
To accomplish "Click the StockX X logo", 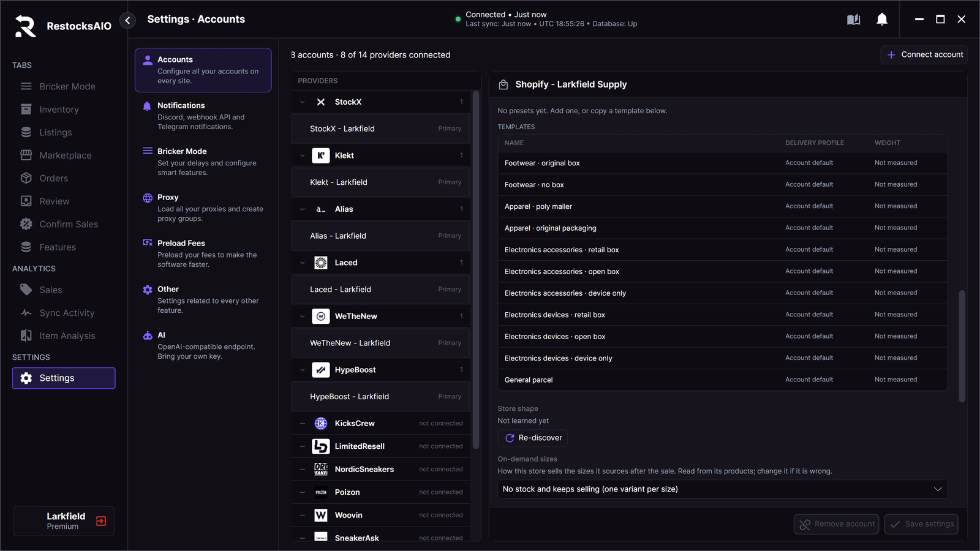I will (x=321, y=102).
